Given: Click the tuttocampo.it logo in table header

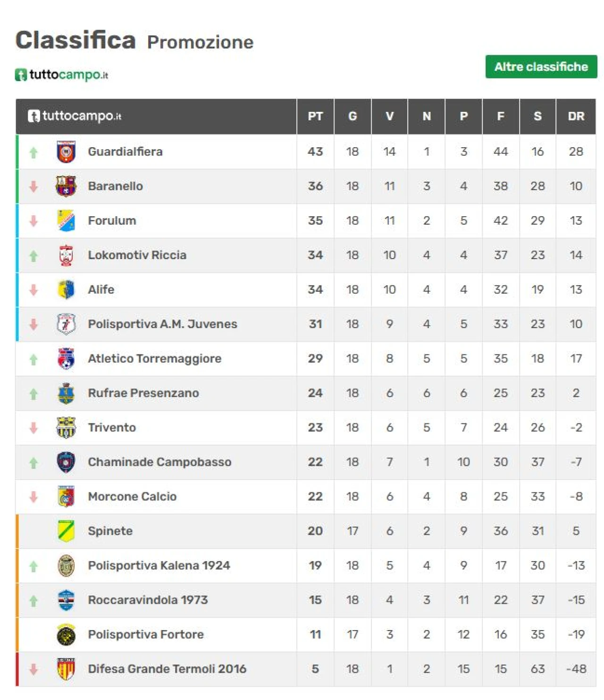Looking at the screenshot, I should [75, 116].
